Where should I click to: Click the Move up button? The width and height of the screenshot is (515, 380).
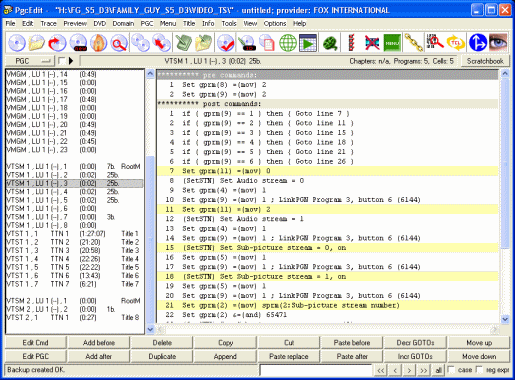click(x=479, y=343)
